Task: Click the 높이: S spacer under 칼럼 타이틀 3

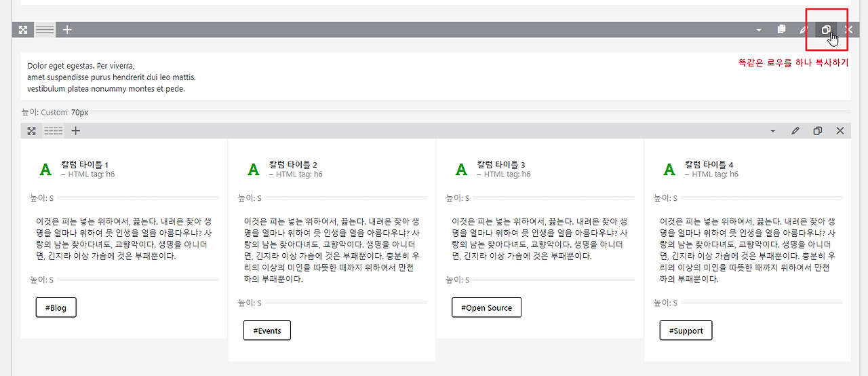Action: 540,198
